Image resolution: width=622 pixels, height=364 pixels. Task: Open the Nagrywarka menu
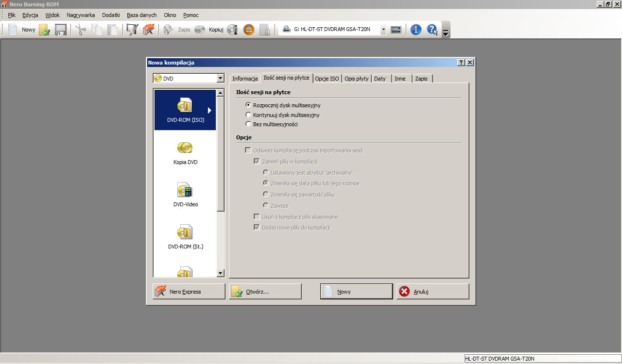tap(81, 15)
